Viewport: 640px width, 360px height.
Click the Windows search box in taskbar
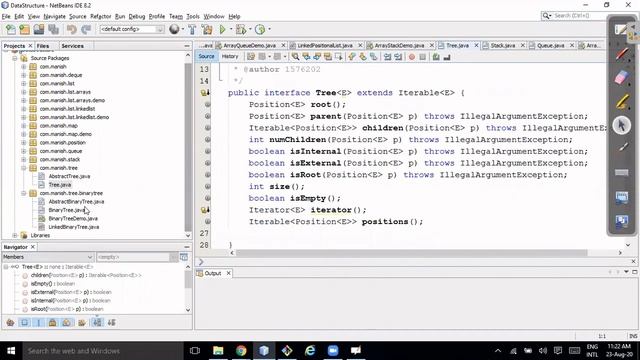pos(102,351)
